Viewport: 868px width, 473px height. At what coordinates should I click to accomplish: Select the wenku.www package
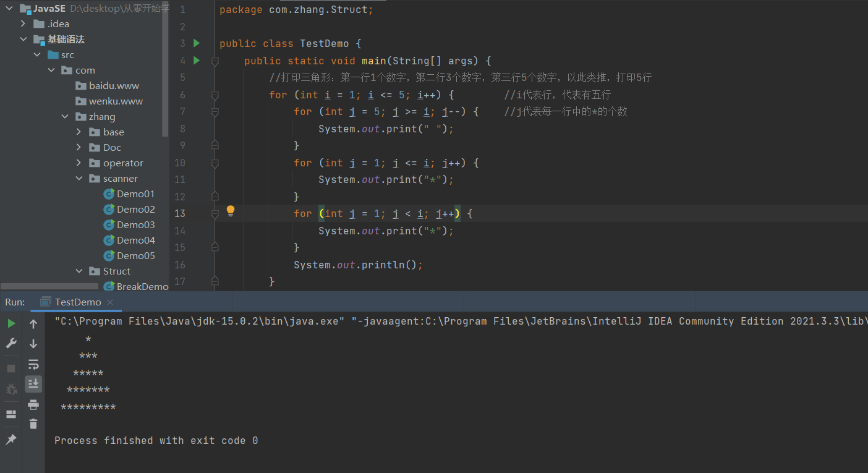(109, 101)
